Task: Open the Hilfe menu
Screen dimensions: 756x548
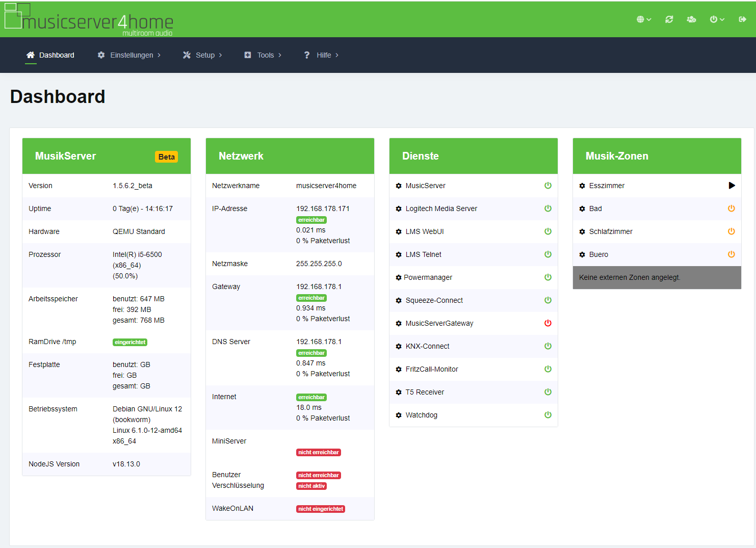Action: (321, 55)
